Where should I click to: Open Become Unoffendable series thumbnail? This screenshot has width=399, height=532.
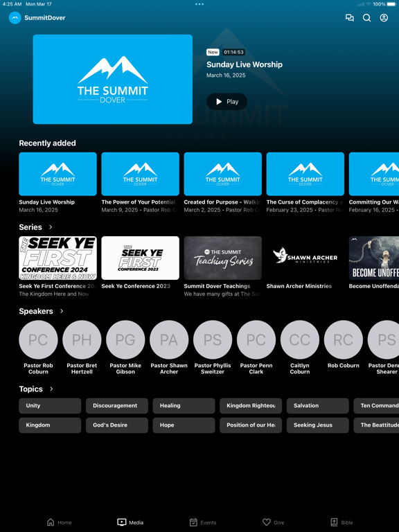(374, 258)
